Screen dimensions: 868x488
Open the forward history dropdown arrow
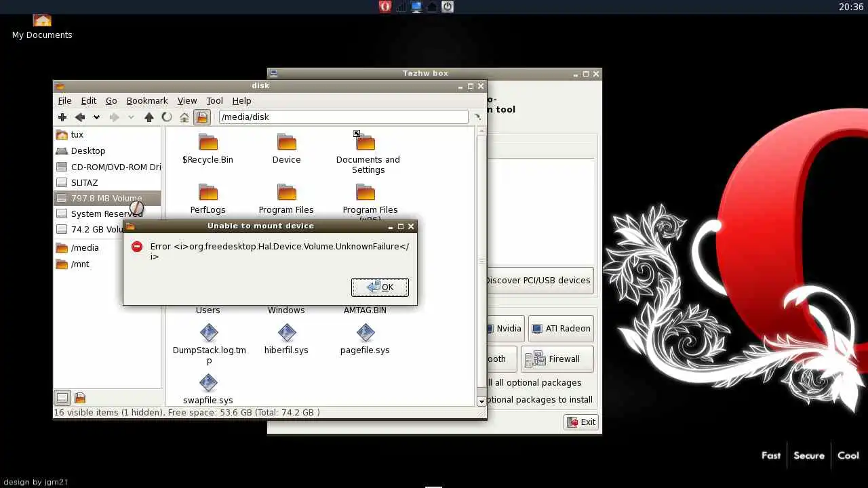coord(131,117)
